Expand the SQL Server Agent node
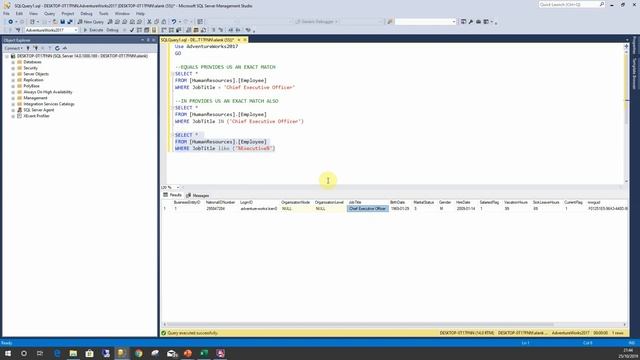Viewport: 640px width, 360px height. (x=13, y=110)
